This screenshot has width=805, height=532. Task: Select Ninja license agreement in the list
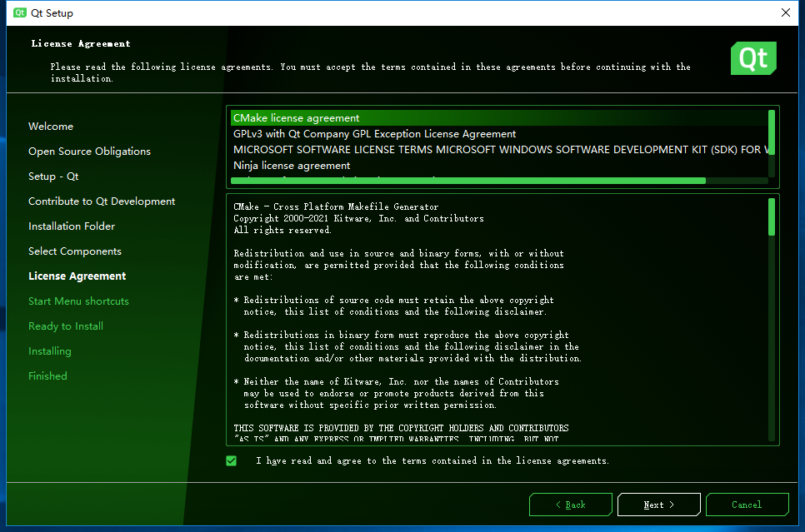coord(499,166)
